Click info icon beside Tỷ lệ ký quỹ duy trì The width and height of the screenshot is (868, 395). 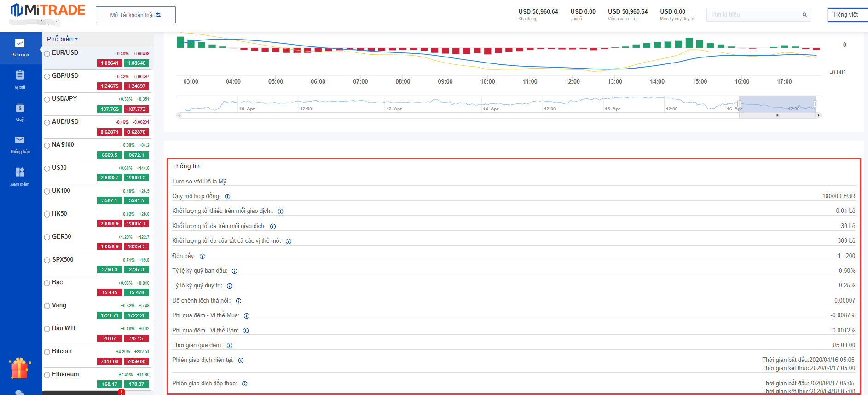point(230,286)
